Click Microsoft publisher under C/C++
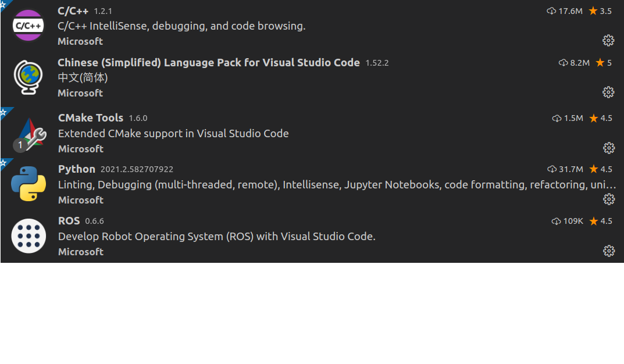This screenshot has width=624, height=364. pyautogui.click(x=80, y=41)
